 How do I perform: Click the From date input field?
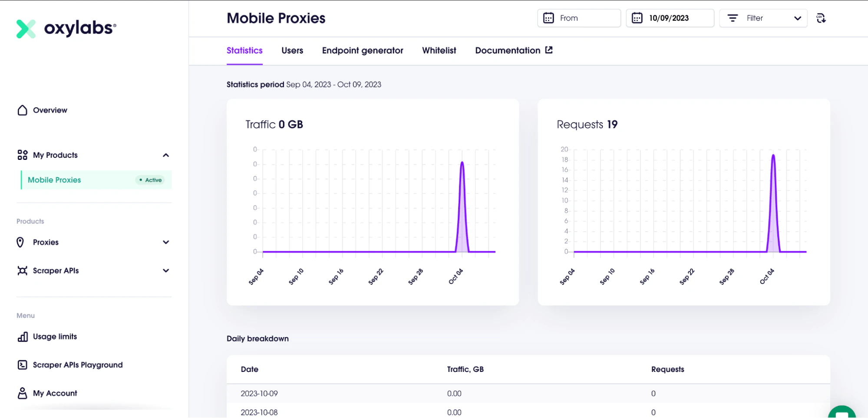pos(579,18)
